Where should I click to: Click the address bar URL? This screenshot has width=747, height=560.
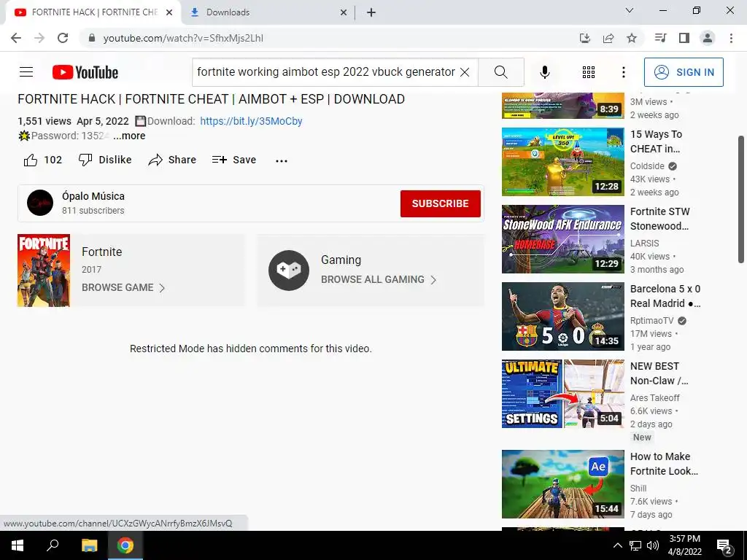[183, 38]
